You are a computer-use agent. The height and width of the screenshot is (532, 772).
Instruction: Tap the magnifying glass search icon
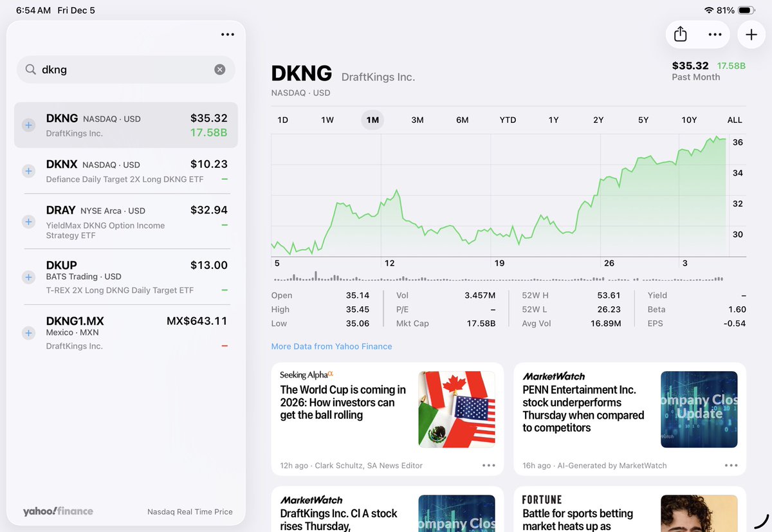(30, 69)
